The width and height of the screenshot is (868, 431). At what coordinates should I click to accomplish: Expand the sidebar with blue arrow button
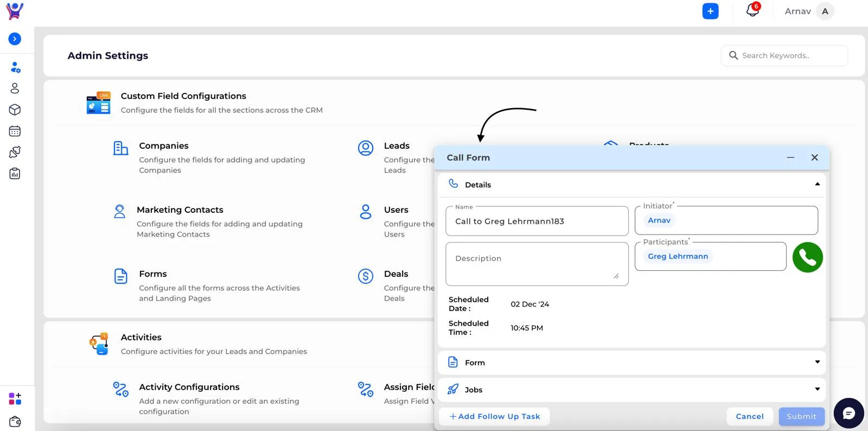pyautogui.click(x=15, y=39)
